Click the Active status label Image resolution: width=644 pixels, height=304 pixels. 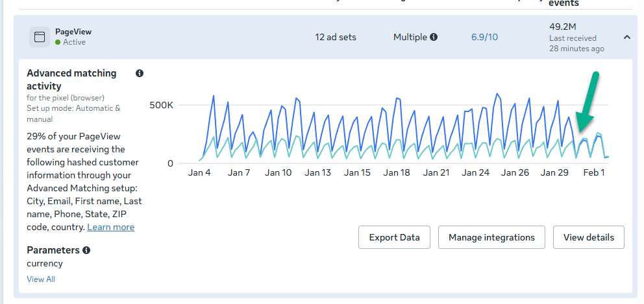coord(74,42)
